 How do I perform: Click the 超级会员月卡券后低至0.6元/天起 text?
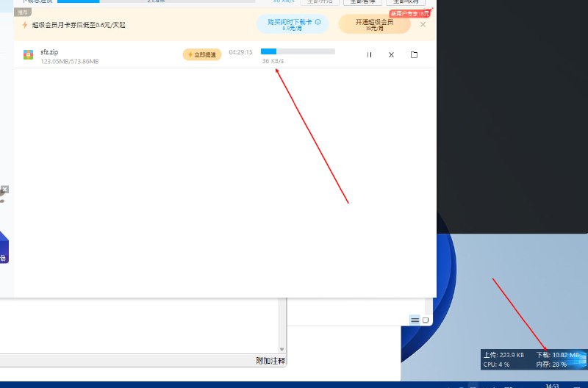click(79, 25)
